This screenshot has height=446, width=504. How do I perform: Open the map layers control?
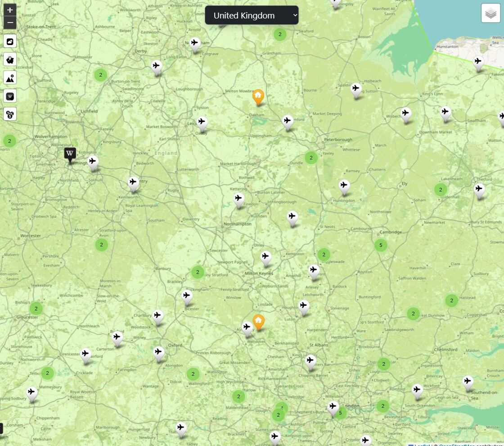(x=490, y=13)
